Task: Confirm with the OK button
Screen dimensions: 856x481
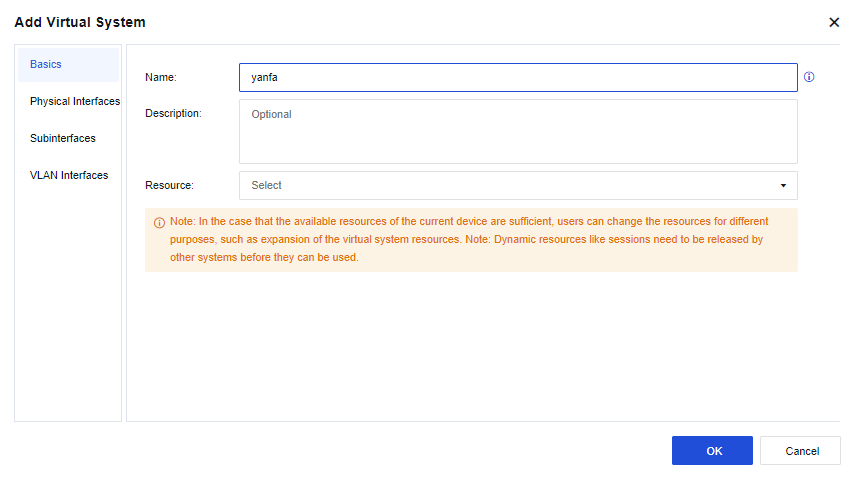Action: click(712, 451)
